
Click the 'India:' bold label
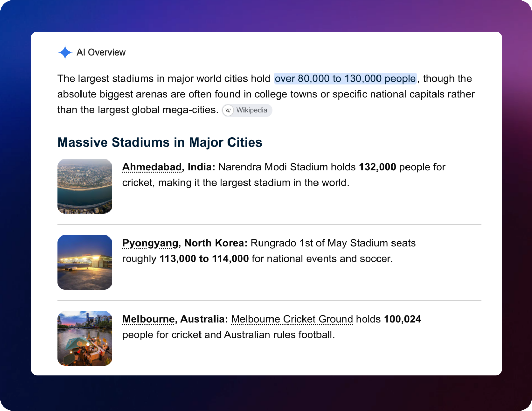pos(201,167)
